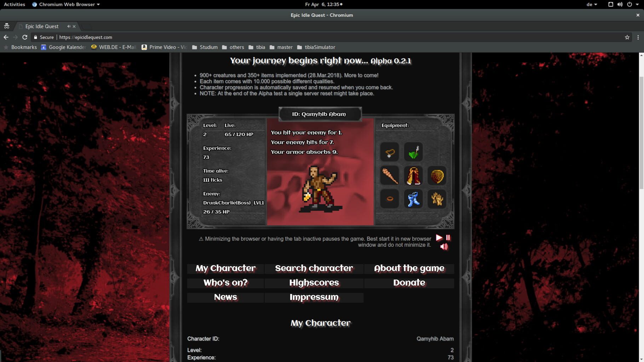
Task: Click the round wooden shield slot
Action: click(x=437, y=176)
